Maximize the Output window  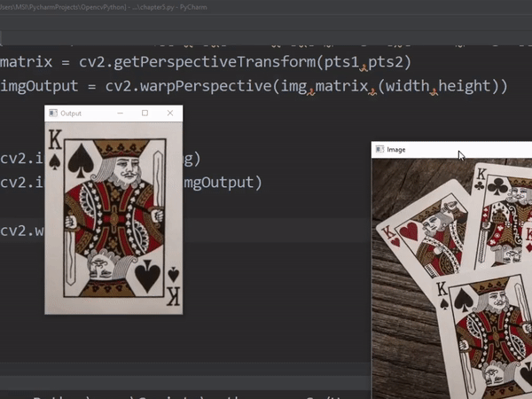[145, 113]
